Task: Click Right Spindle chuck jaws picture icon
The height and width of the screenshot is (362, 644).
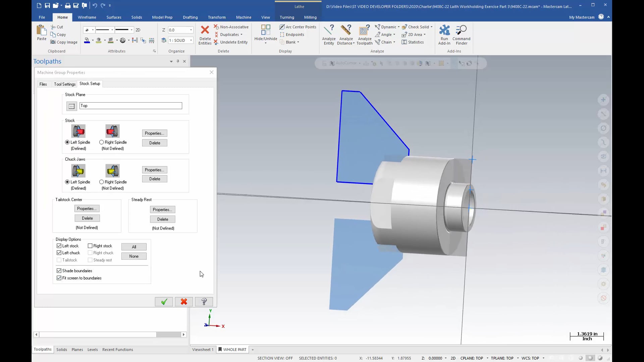Action: (x=112, y=171)
